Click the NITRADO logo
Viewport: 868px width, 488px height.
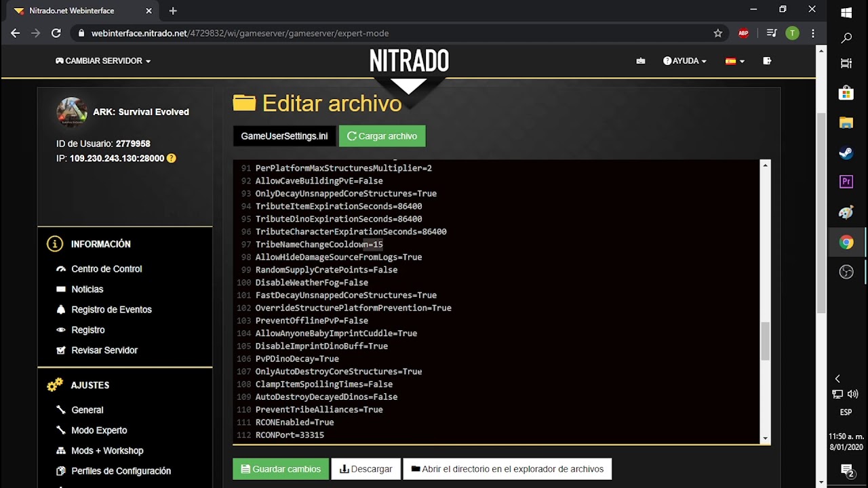click(409, 62)
